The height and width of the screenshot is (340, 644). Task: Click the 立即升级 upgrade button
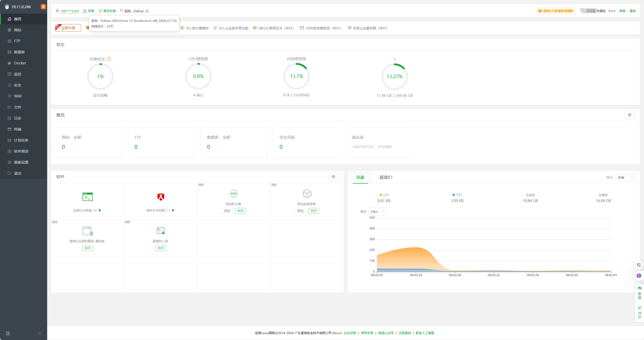(68, 28)
